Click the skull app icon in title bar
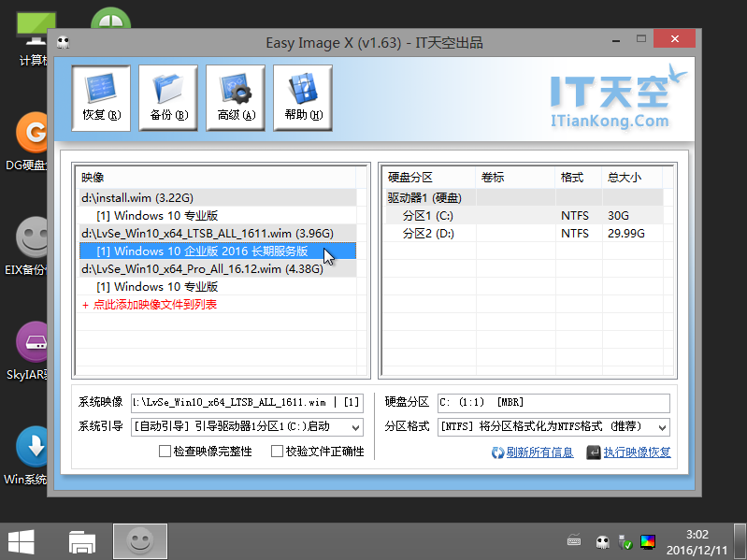747x560 pixels. tap(64, 43)
